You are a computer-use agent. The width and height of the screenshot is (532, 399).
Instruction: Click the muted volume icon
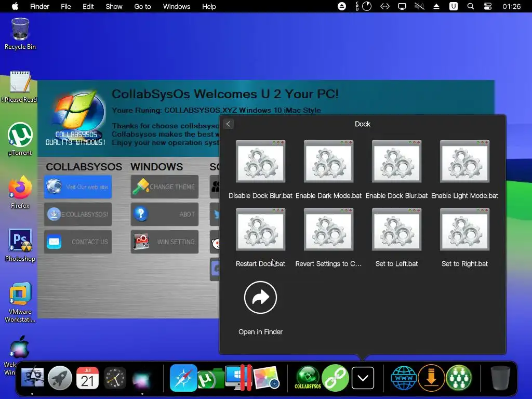(x=419, y=6)
